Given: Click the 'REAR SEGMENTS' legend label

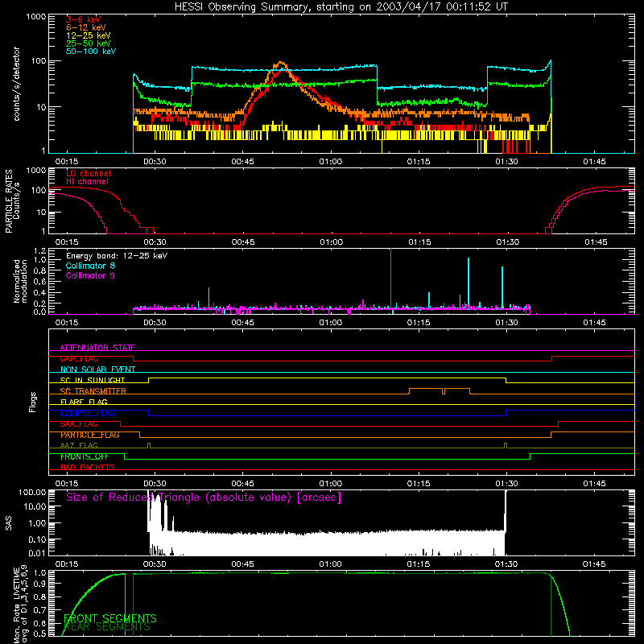Looking at the screenshot, I should [x=108, y=627].
